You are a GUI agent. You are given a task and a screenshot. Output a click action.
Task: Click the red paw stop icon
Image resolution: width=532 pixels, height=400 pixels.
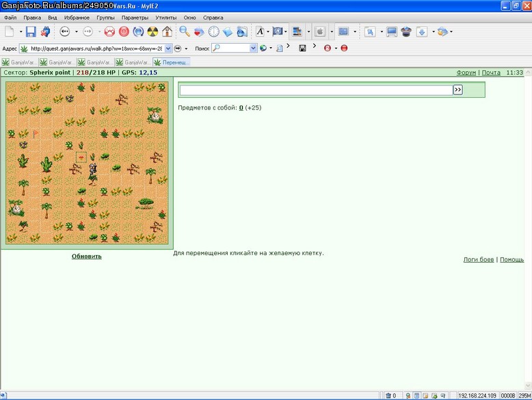tap(109, 31)
